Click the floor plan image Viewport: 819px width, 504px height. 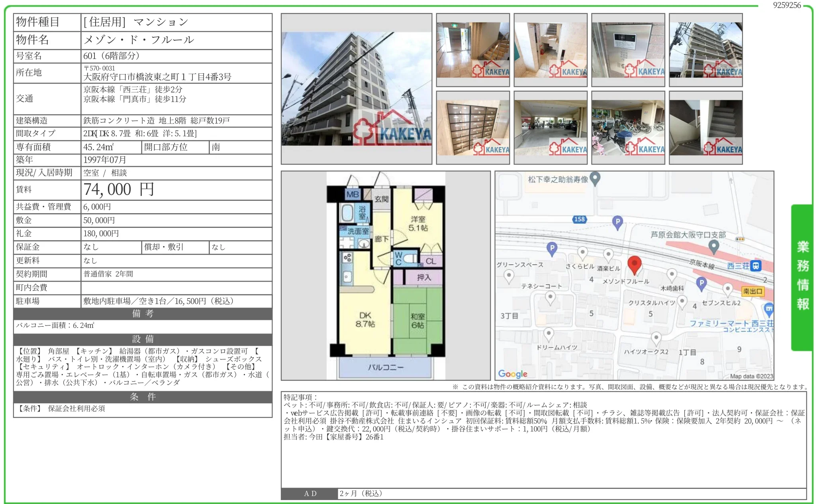point(385,275)
